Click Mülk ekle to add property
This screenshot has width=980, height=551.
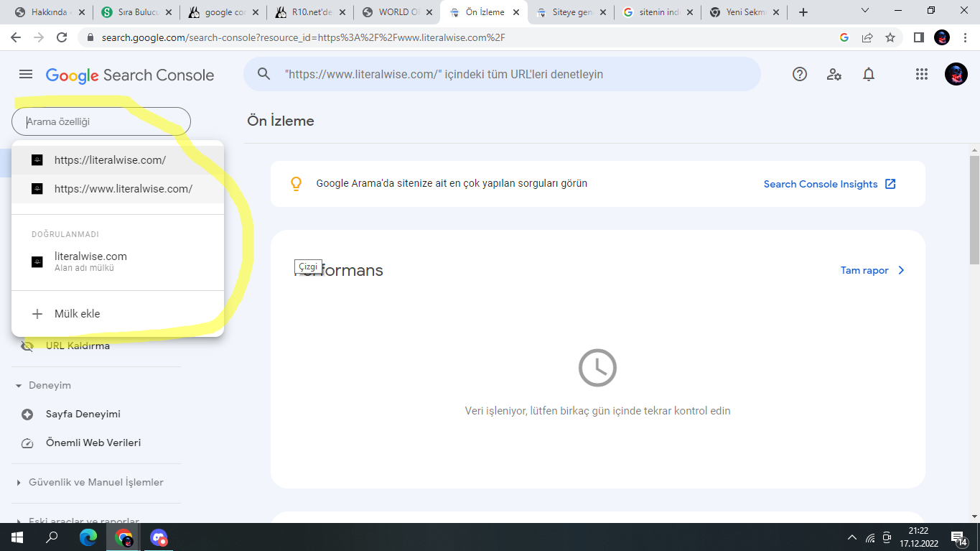coord(78,314)
